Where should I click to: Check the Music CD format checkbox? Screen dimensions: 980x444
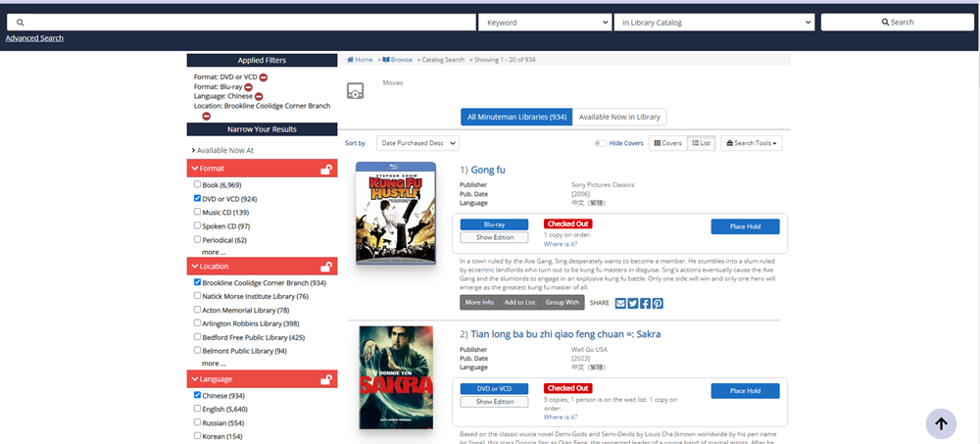[x=198, y=212]
